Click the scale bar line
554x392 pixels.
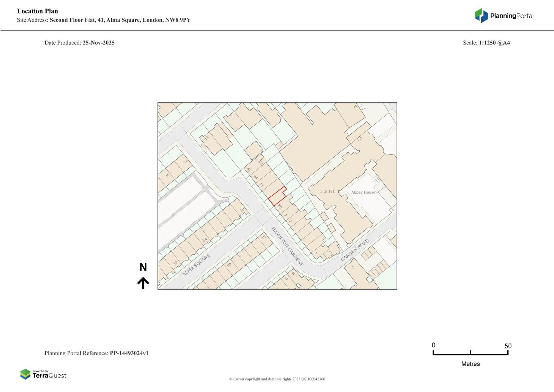tap(470, 354)
